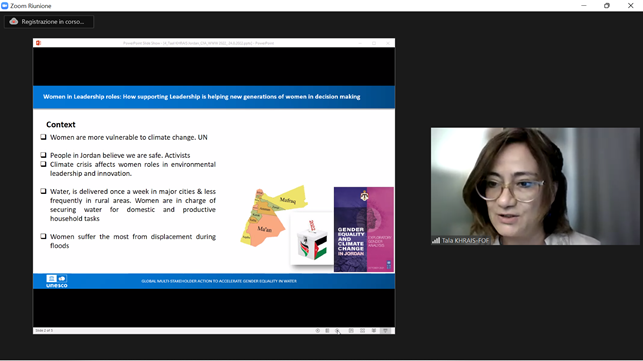Click 'People in Jordan believe we are safe. Activists'
643x361 pixels.
coord(120,155)
